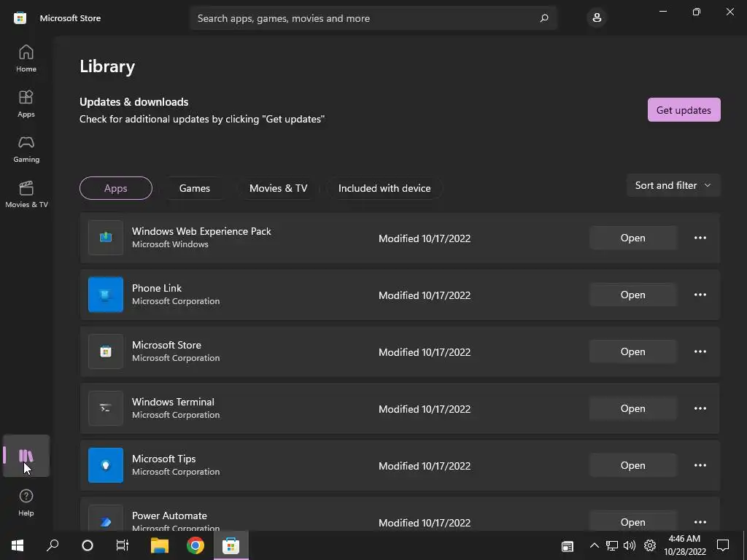The height and width of the screenshot is (560, 747).
Task: Click the news widget icon in taskbar tray
Action: (567, 546)
